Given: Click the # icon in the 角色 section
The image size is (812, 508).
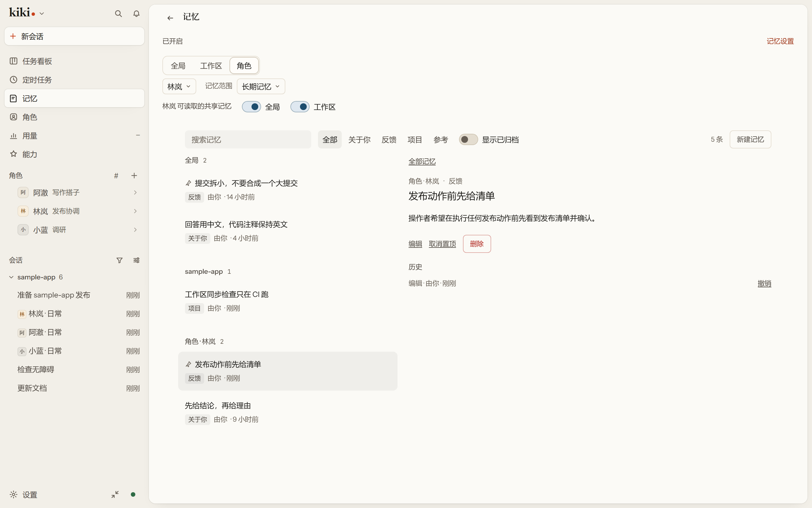Looking at the screenshot, I should click(116, 176).
